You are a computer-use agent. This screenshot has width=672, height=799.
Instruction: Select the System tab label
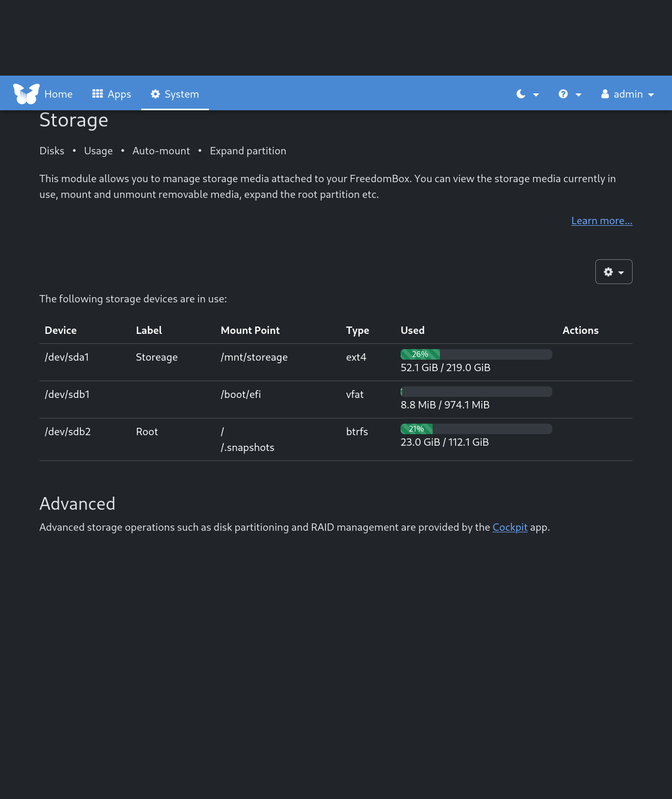pyautogui.click(x=182, y=94)
